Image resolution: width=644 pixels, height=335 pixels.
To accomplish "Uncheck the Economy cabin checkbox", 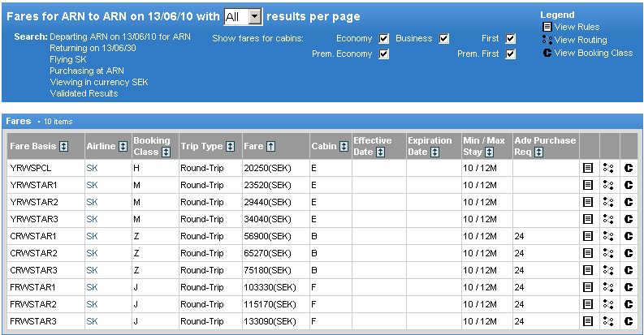I will coord(383,39).
